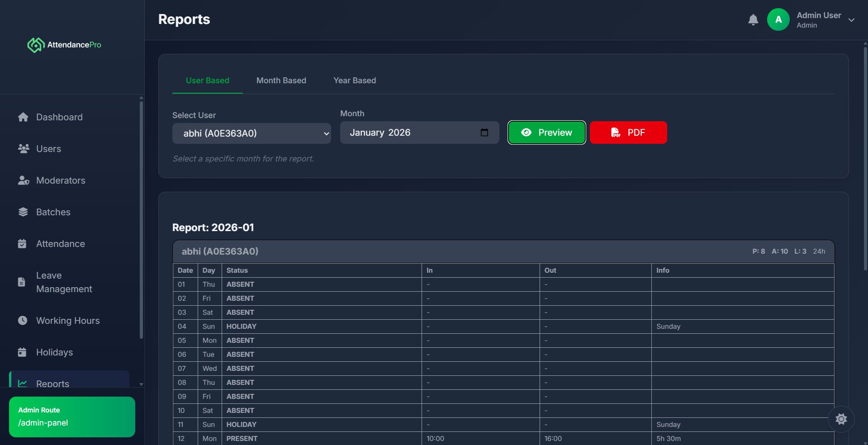Open the Moderators section
The width and height of the screenshot is (868, 445).
click(x=61, y=180)
